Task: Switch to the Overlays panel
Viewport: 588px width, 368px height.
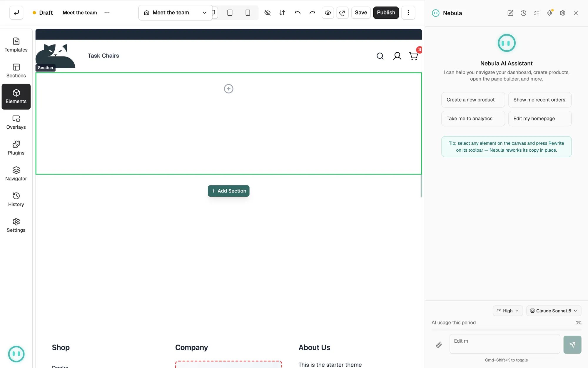Action: (x=16, y=122)
